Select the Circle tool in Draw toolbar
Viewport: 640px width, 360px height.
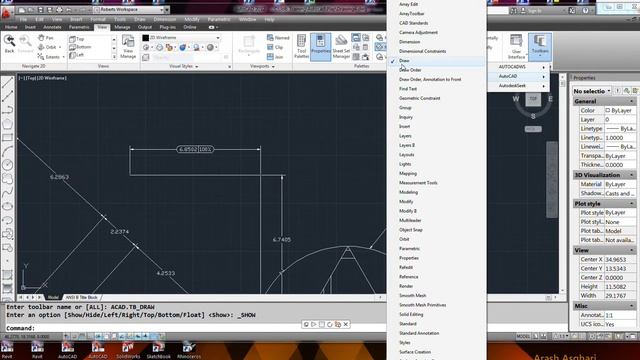coord(7,164)
